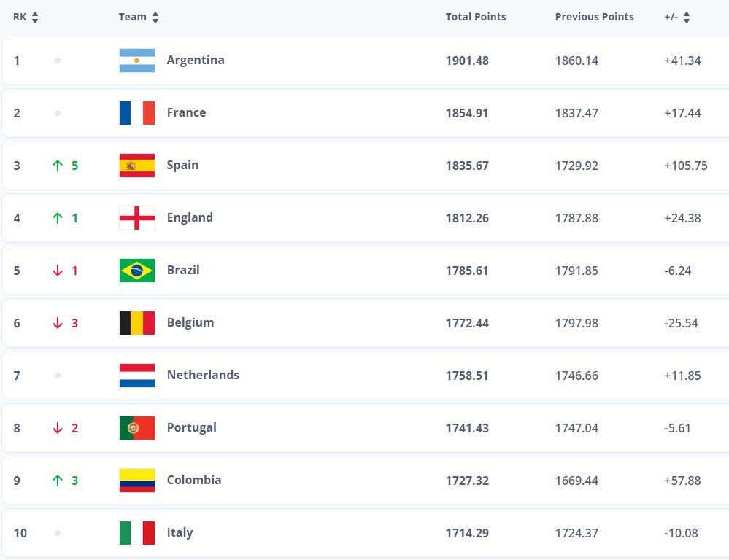Sort table by Team name arrows
Image resolution: width=729 pixels, height=560 pixels.
click(x=155, y=17)
